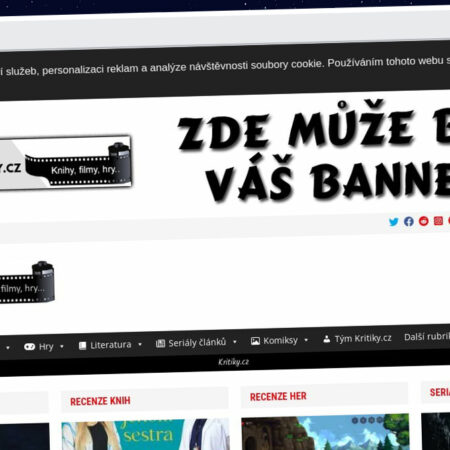Open the game review landscape thumbnail
Image resolution: width=450 pixels, height=450 pixels.
325,432
